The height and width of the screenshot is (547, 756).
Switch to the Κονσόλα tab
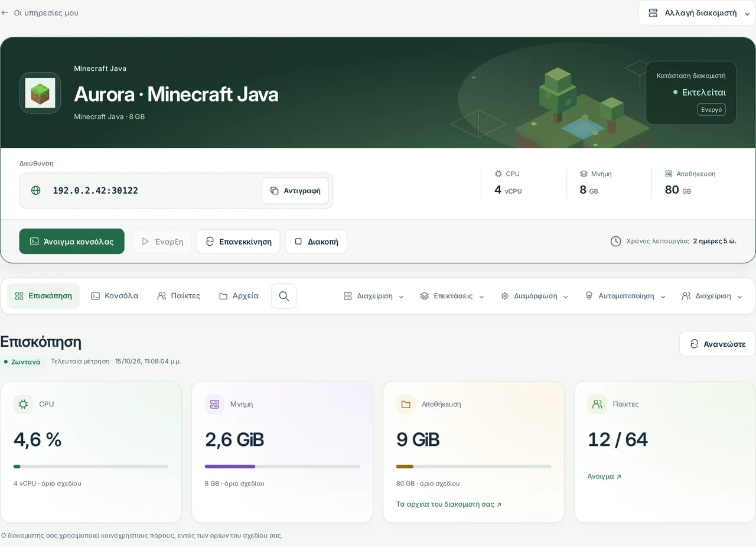pyautogui.click(x=115, y=296)
